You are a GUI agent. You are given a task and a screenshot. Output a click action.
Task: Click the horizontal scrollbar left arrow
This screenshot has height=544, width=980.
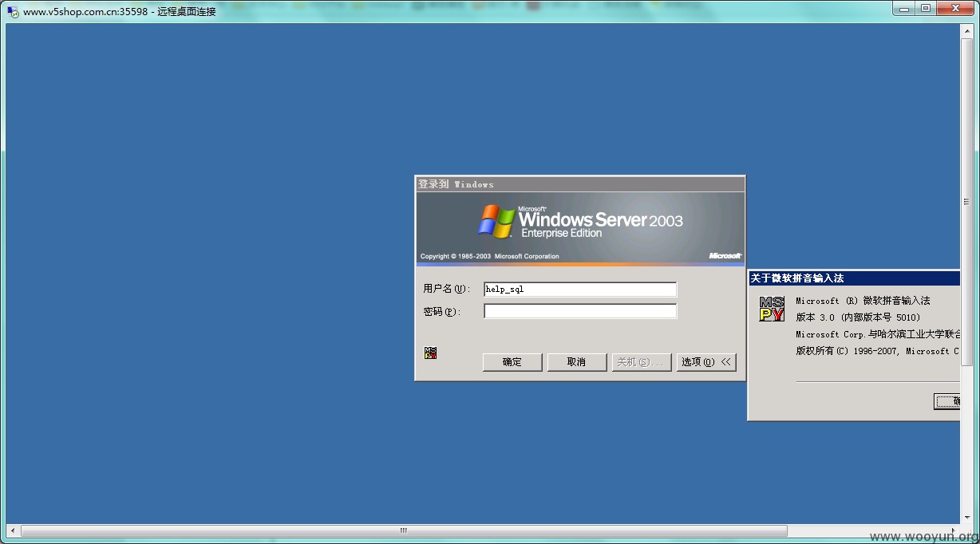[x=13, y=530]
